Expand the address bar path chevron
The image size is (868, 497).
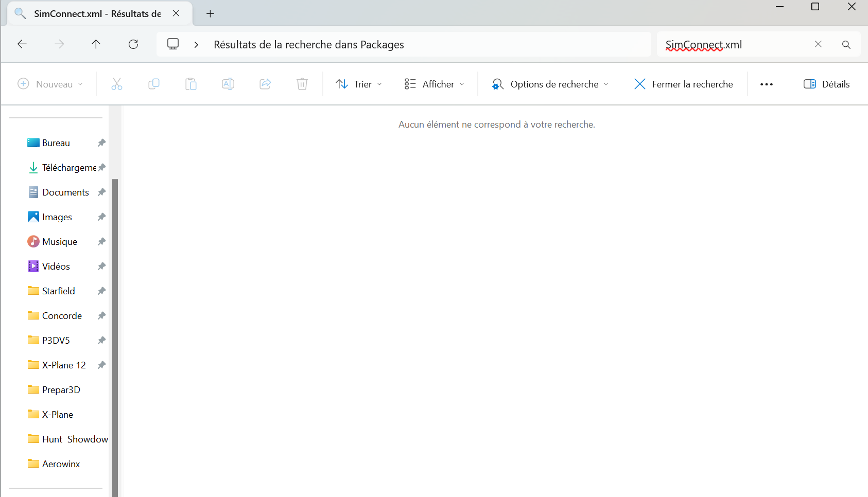point(196,45)
